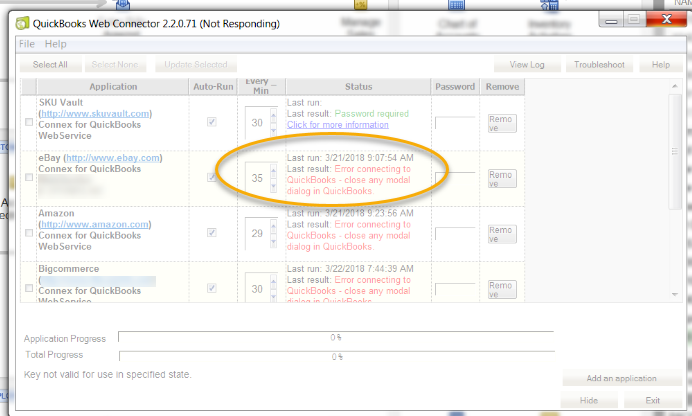Toggle Auto-Run for SKU Vault

[212, 122]
